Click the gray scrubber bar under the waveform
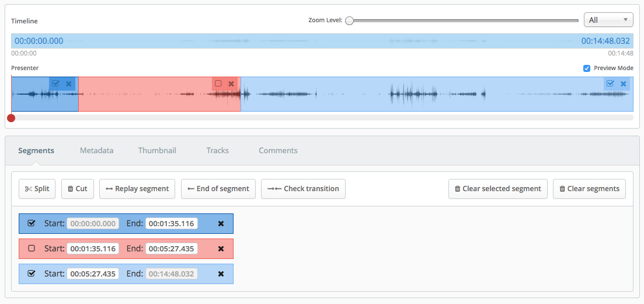644x304 pixels. tap(322, 118)
